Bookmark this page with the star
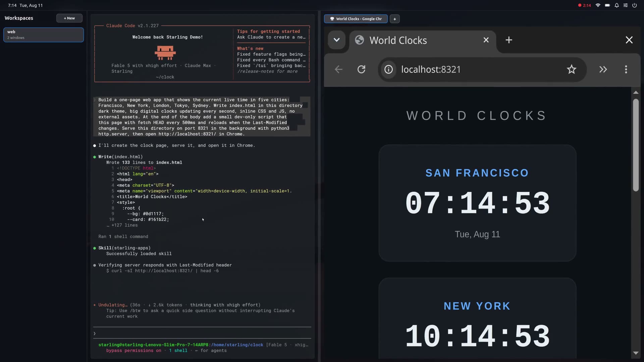 [x=571, y=69]
